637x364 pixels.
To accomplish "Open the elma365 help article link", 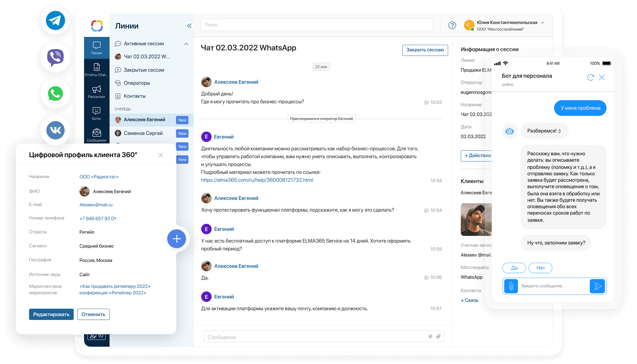I will (257, 180).
